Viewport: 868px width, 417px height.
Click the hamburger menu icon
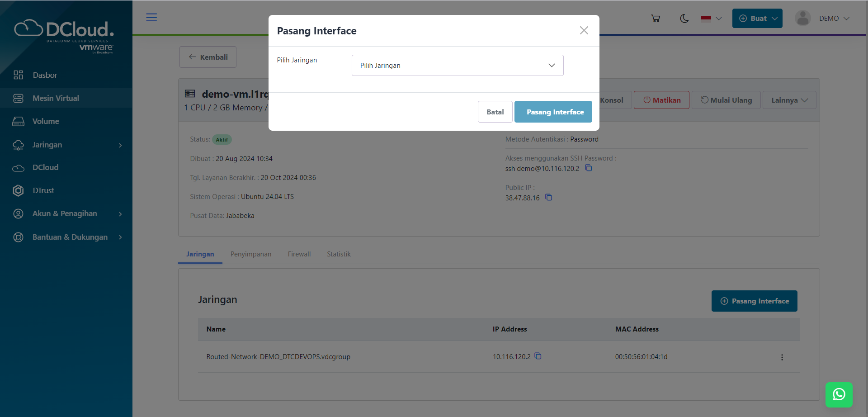(x=151, y=18)
